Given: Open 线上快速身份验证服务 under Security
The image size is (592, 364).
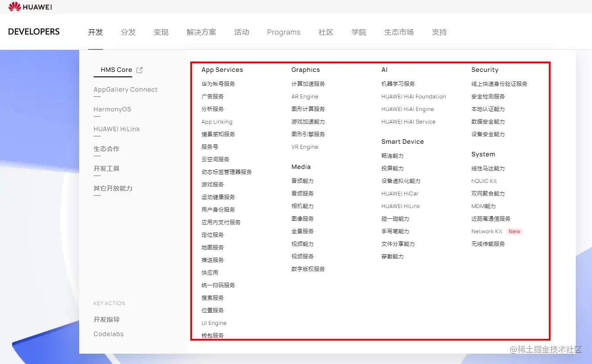Looking at the screenshot, I should pos(499,84).
